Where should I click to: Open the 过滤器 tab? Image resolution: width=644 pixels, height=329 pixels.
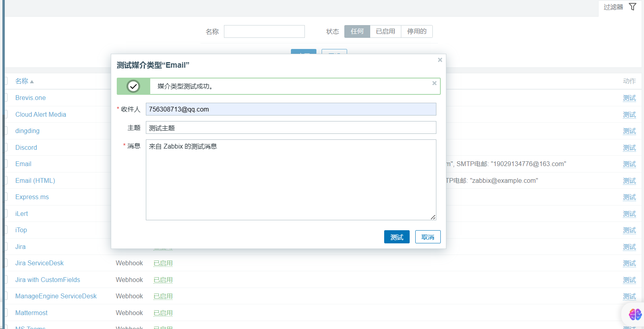620,7
